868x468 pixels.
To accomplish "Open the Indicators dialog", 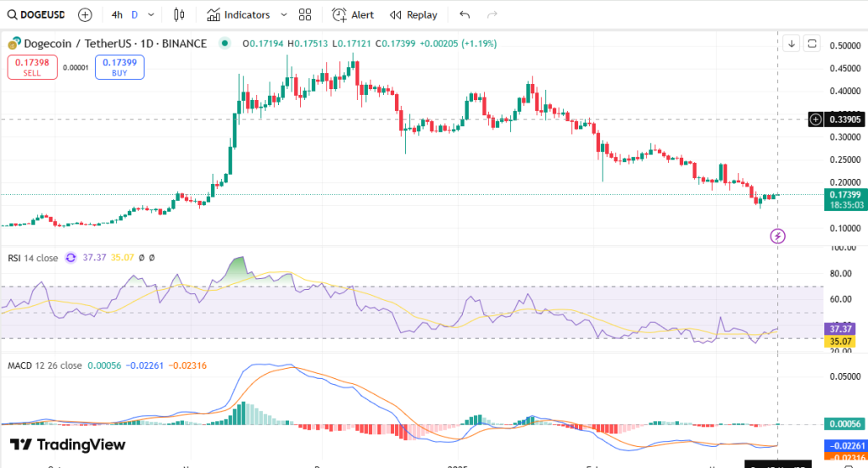I will pos(238,15).
